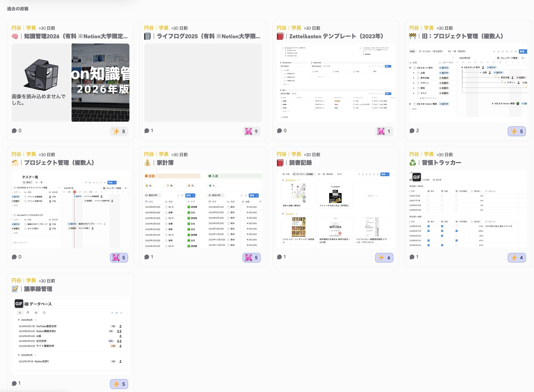Image resolution: width=534 pixels, height=392 pixels.
Task: Open the 家計簿 spreadsheet preview image
Action: pos(203,209)
